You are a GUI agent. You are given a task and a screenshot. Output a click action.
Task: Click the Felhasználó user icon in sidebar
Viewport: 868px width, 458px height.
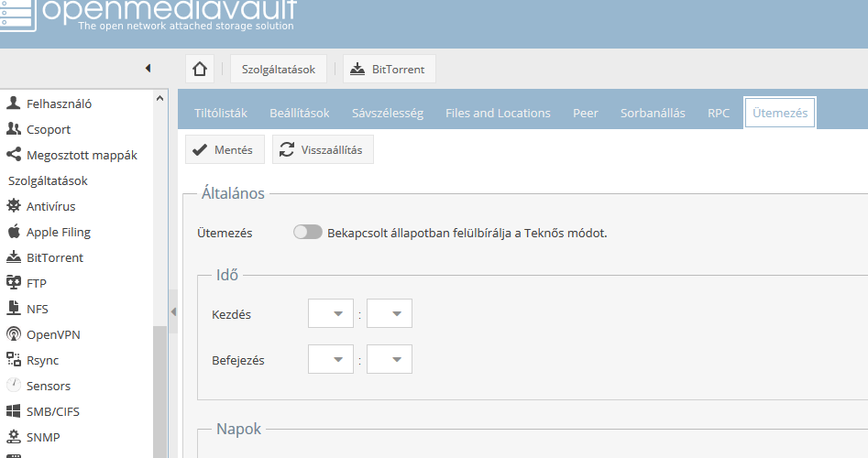13,103
